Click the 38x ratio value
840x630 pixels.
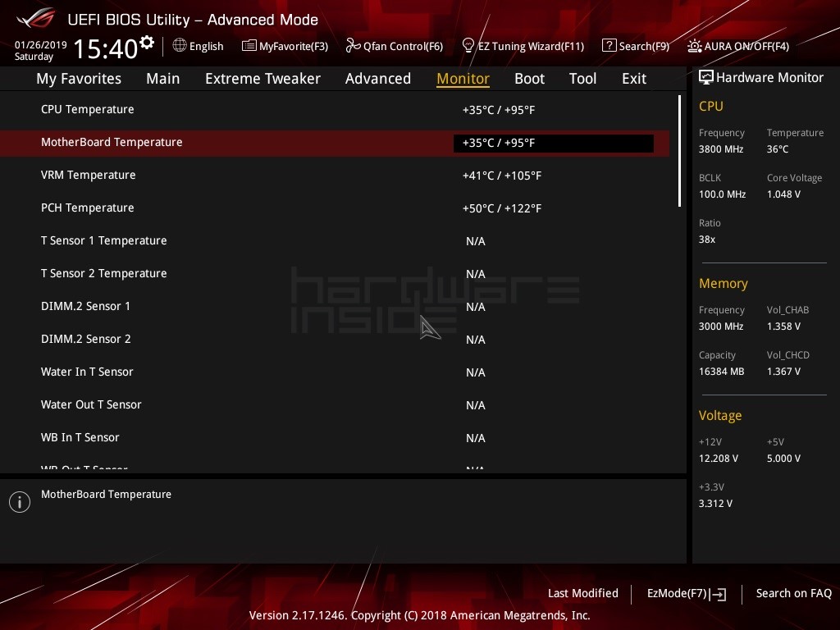707,240
